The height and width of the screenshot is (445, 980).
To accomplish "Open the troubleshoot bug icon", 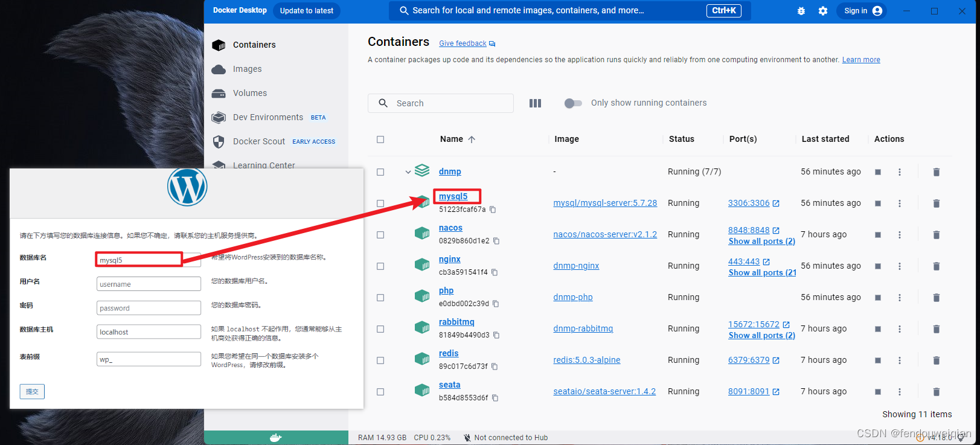I will pos(801,11).
